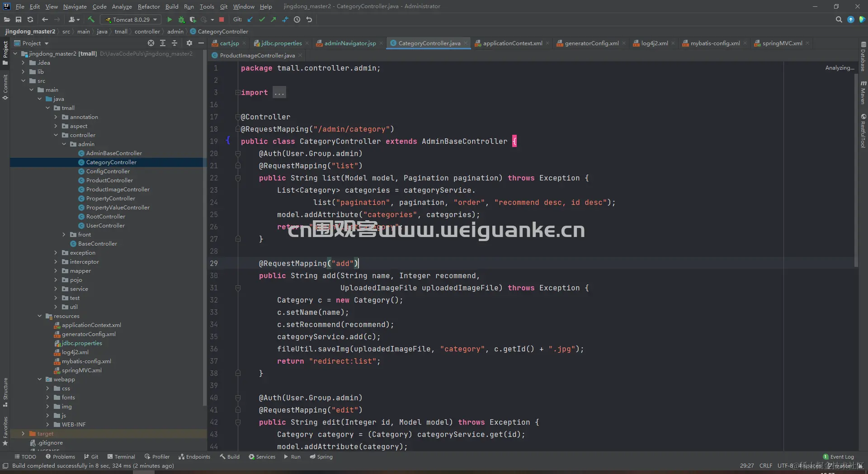868x474 pixels.
Task: Click the editor vertical scrollbar
Action: (x=856, y=170)
